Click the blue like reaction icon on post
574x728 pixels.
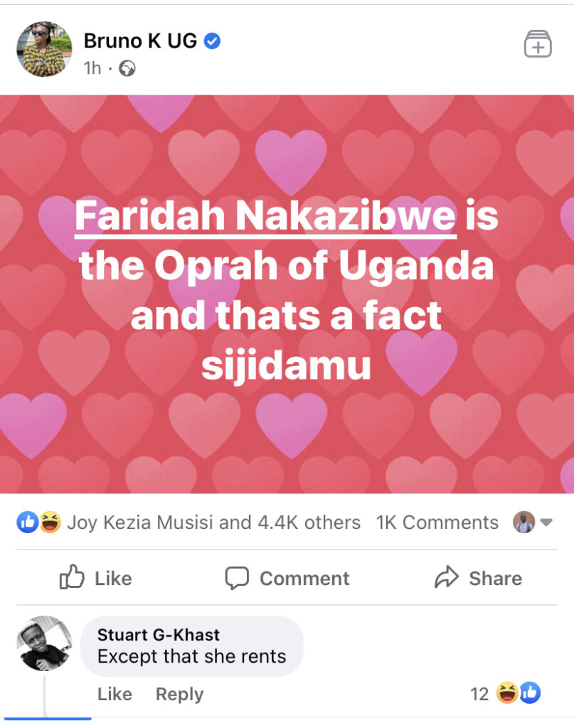[28, 523]
